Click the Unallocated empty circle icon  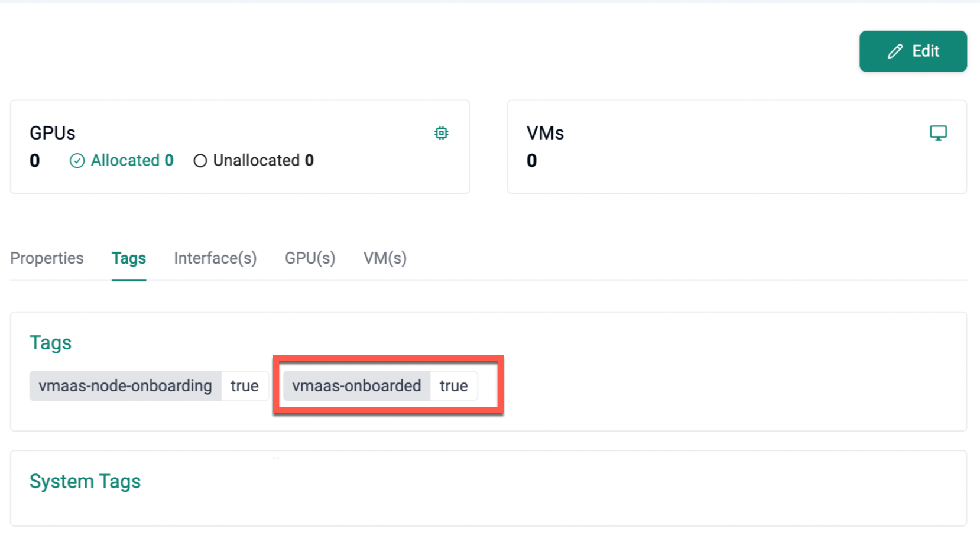(200, 161)
